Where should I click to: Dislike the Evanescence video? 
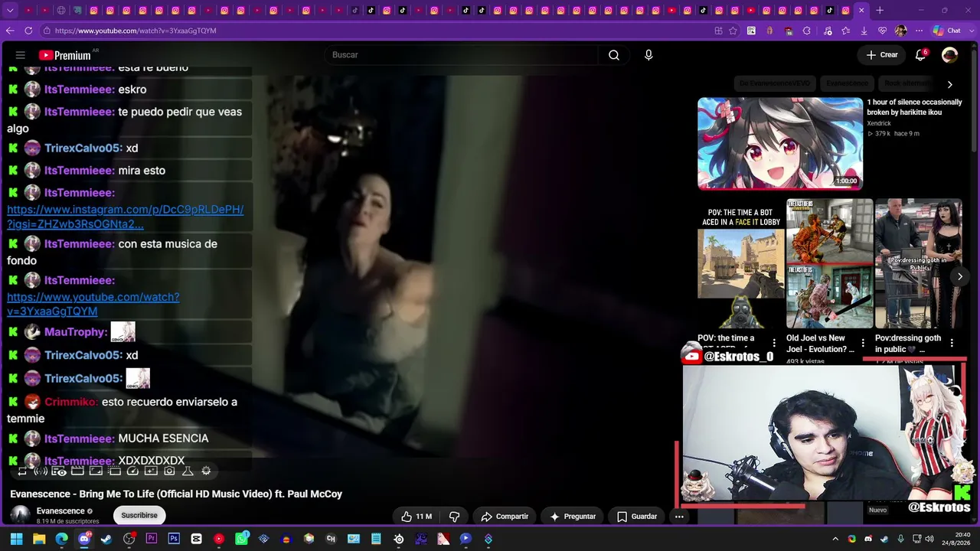pos(454,517)
